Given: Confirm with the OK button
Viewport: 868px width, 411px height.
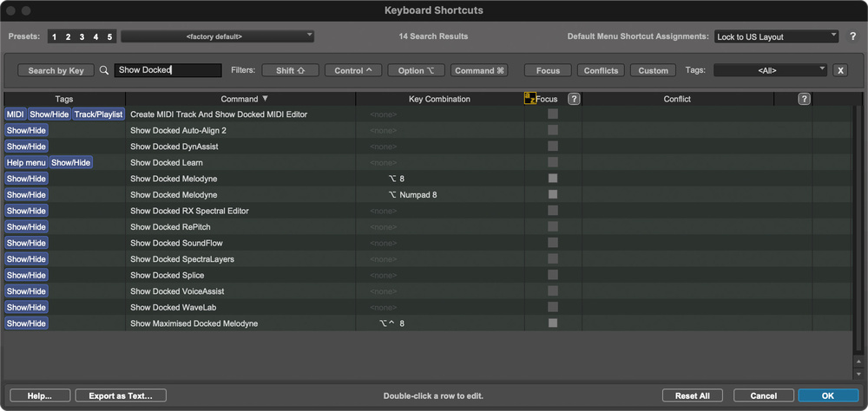Looking at the screenshot, I should tap(828, 395).
